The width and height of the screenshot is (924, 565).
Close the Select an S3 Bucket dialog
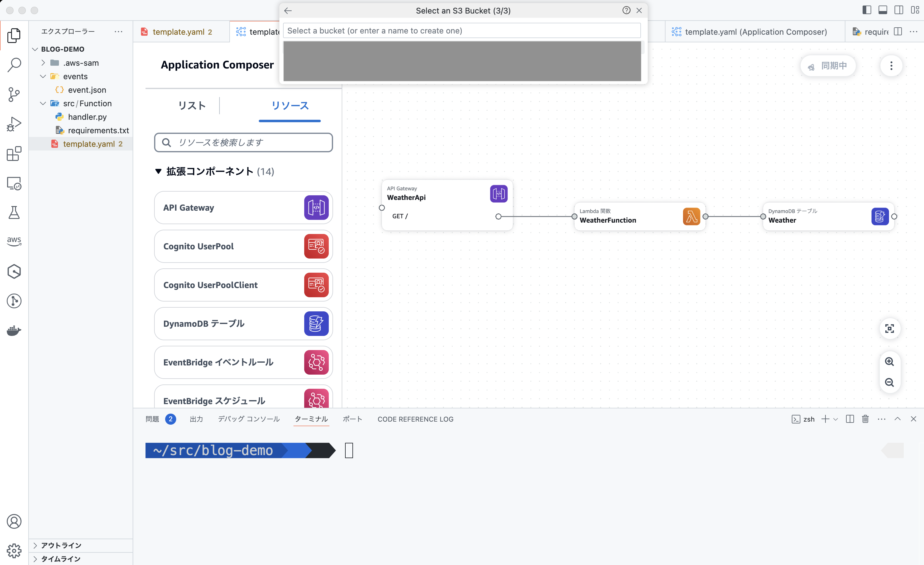639,10
